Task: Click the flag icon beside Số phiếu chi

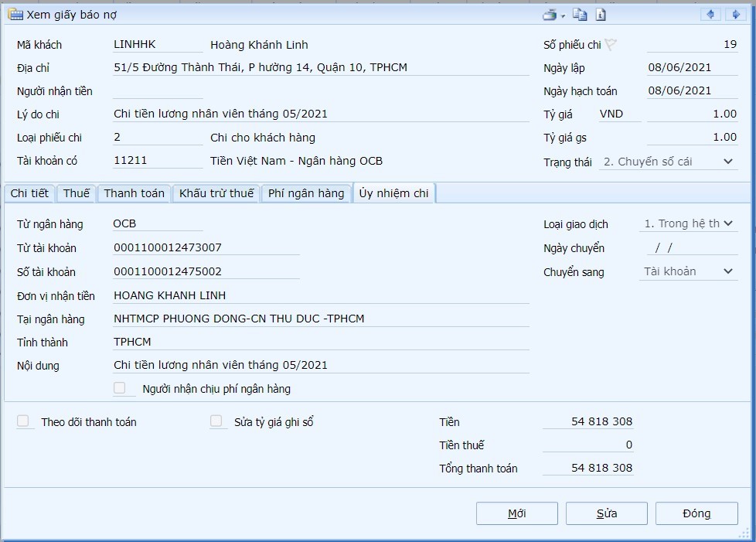Action: 611,45
